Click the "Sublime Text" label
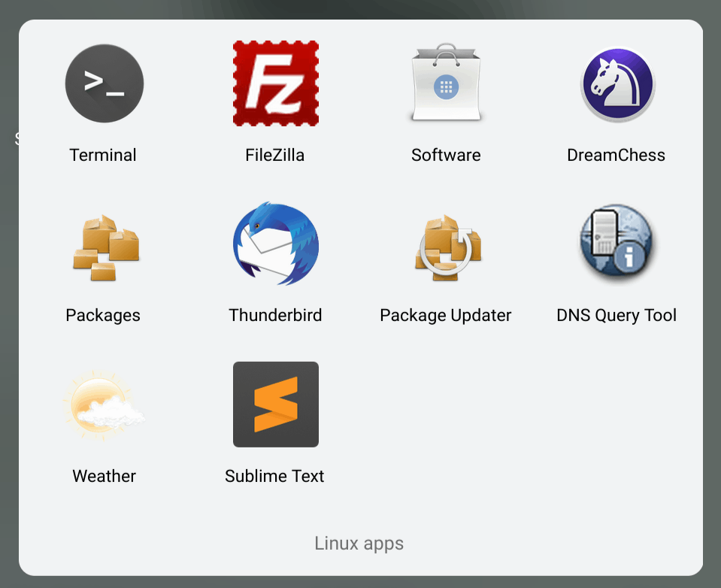The image size is (721, 588). (x=274, y=476)
